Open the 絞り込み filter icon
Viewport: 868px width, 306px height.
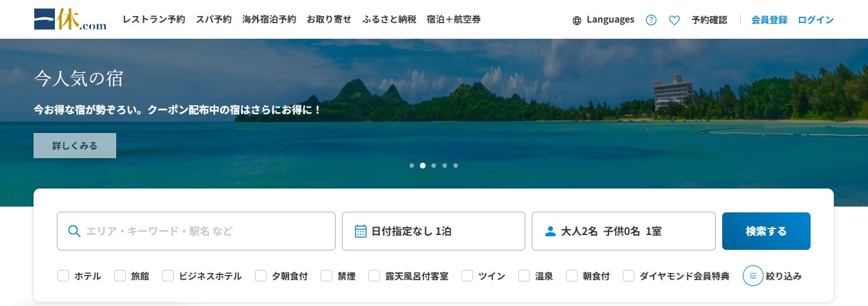click(x=753, y=276)
